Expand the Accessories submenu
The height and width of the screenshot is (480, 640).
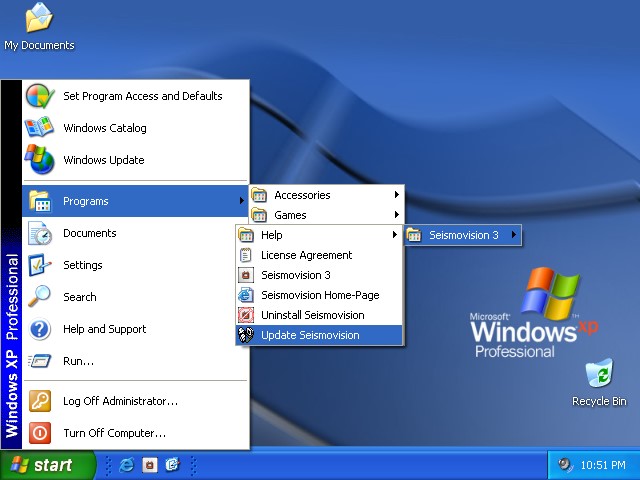pos(302,195)
